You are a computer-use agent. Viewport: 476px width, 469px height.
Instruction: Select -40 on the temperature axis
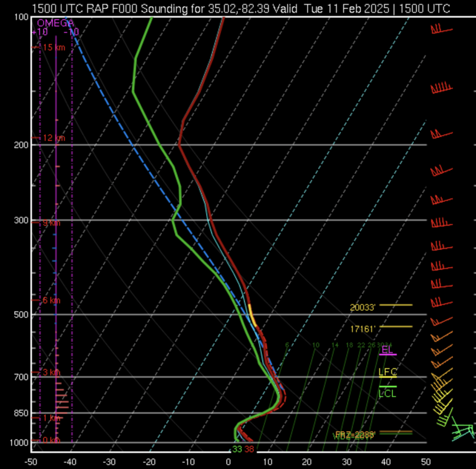[70, 462]
